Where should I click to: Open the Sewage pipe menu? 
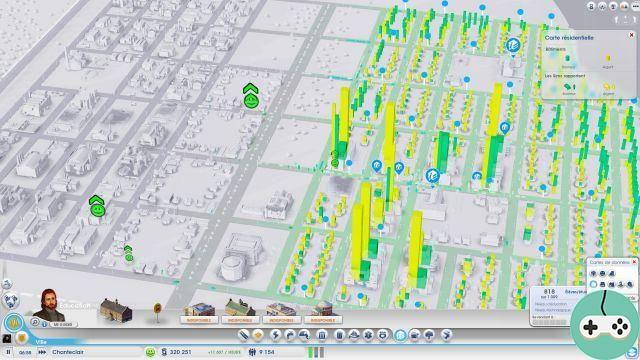pyautogui.click(x=304, y=335)
